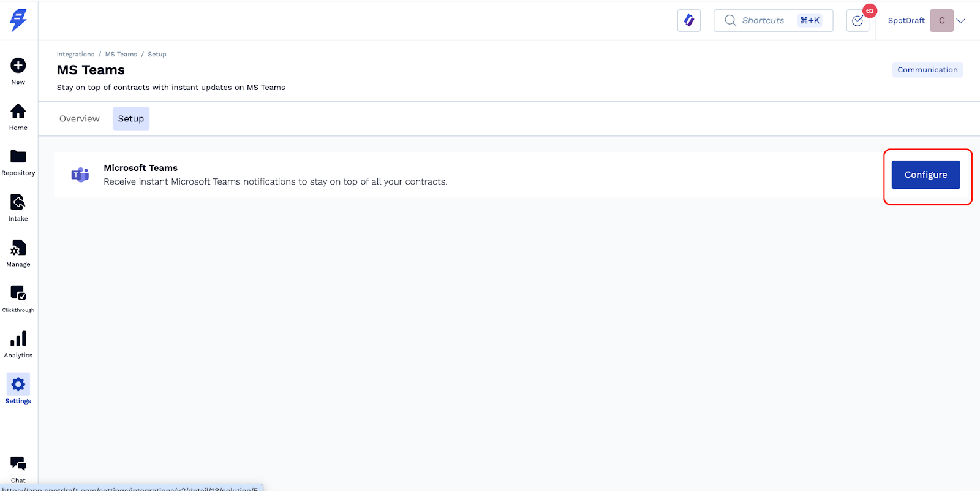Open the Chat bubble icon
This screenshot has height=491, width=980.
click(18, 464)
